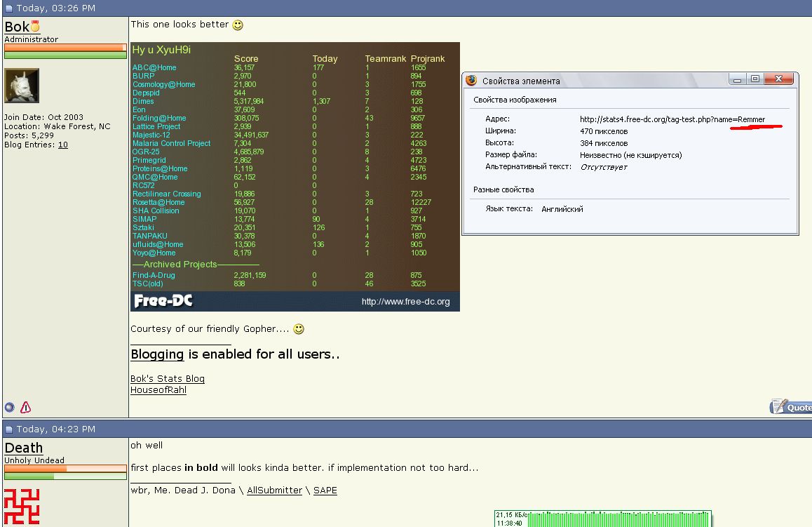Click the Quote button on Bok's post
The image size is (812, 527).
tap(791, 407)
